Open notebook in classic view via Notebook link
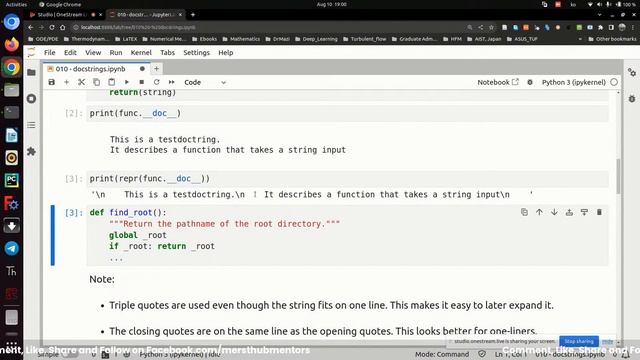 (498, 82)
